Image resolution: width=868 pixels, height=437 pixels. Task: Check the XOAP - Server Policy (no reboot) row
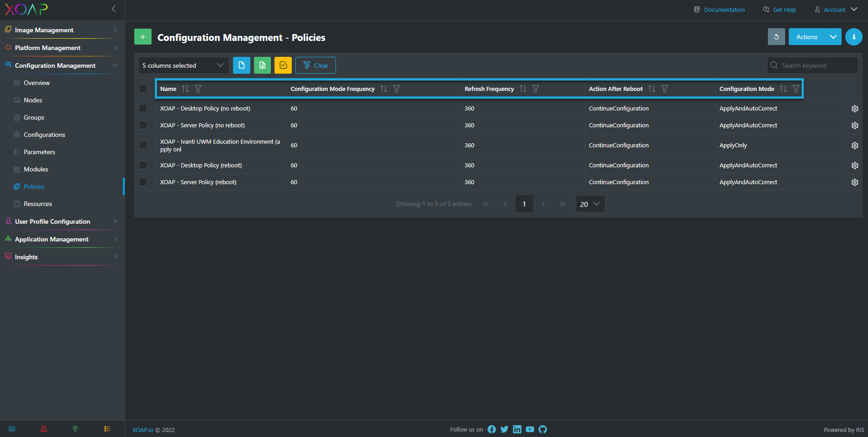[143, 125]
